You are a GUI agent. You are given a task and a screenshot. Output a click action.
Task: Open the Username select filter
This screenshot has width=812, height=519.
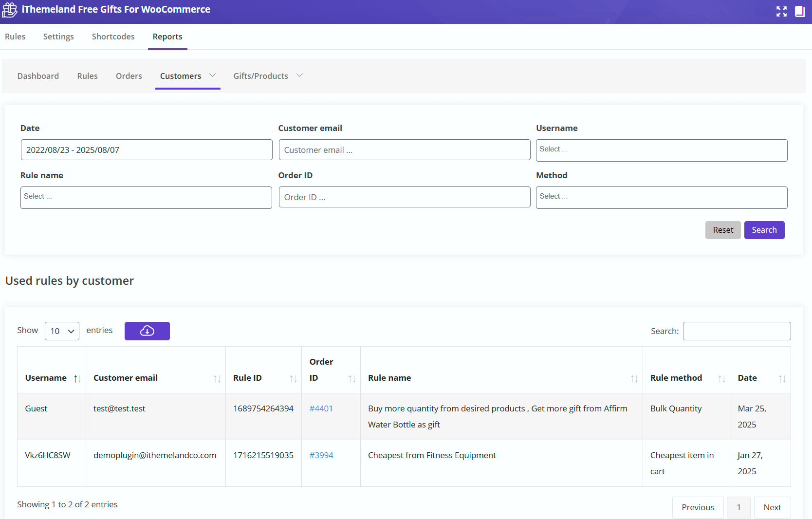(x=661, y=150)
